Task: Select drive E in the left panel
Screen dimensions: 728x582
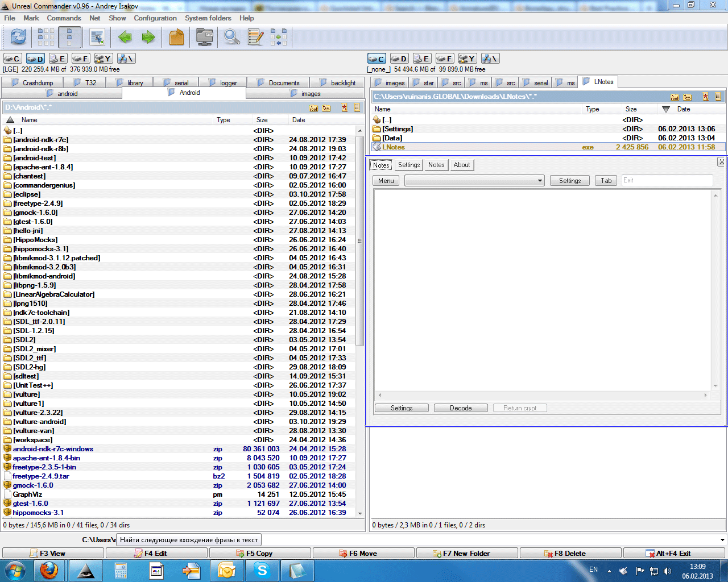Action: pos(58,59)
